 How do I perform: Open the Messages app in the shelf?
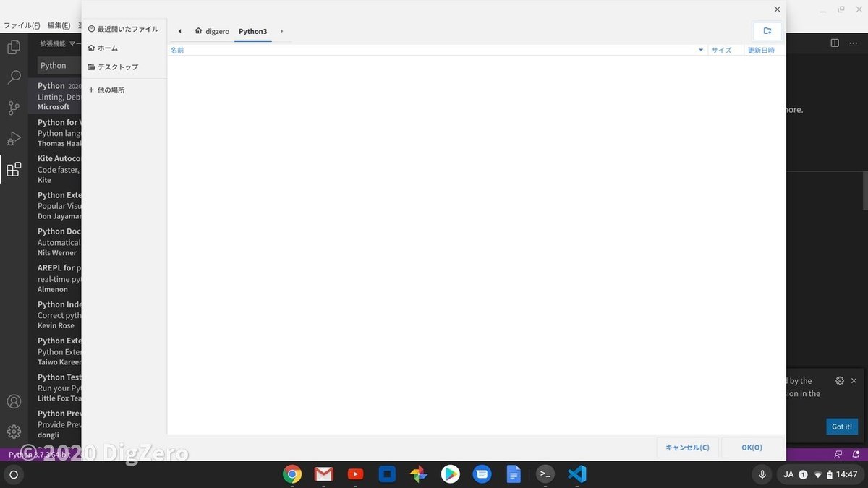tap(482, 474)
